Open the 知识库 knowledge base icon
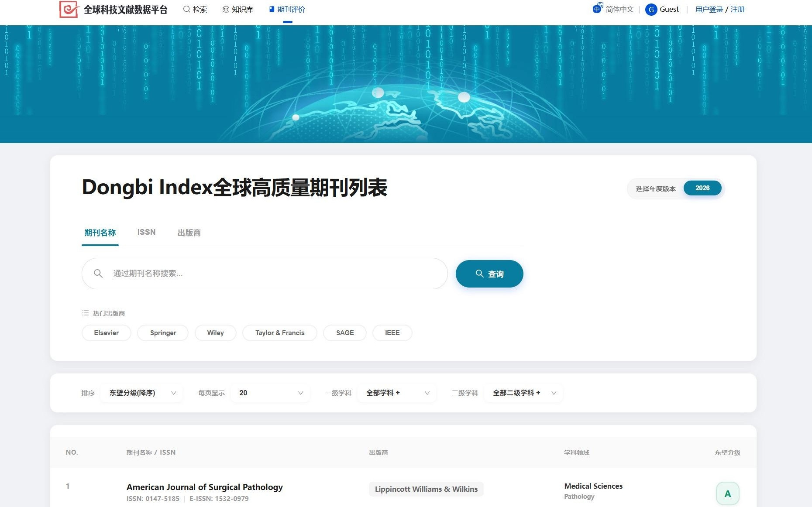 226,8
